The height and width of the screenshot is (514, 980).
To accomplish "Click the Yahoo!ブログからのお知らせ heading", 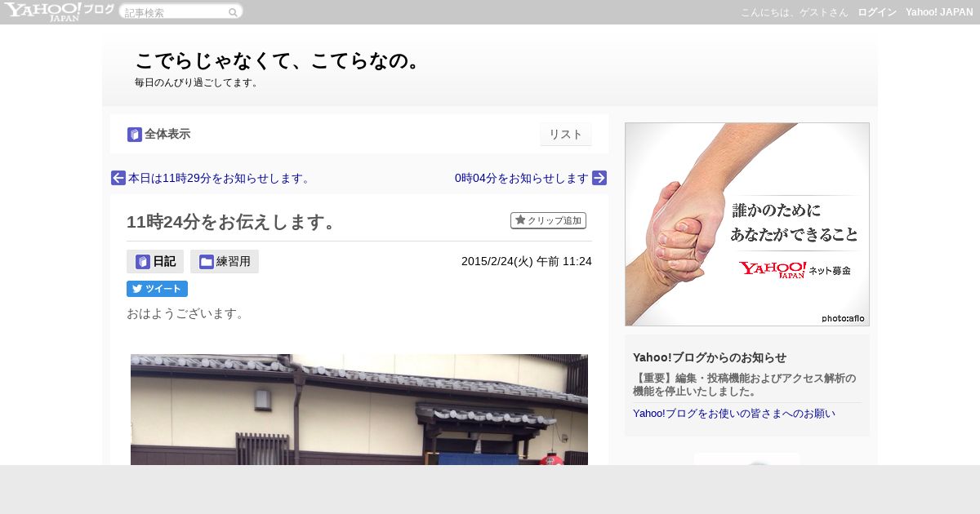I will [710, 357].
